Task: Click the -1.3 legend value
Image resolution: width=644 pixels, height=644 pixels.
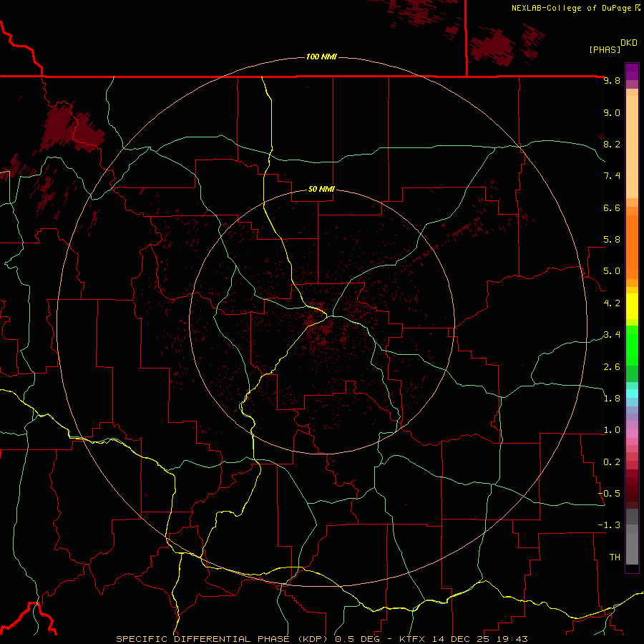Action: pyautogui.click(x=609, y=525)
